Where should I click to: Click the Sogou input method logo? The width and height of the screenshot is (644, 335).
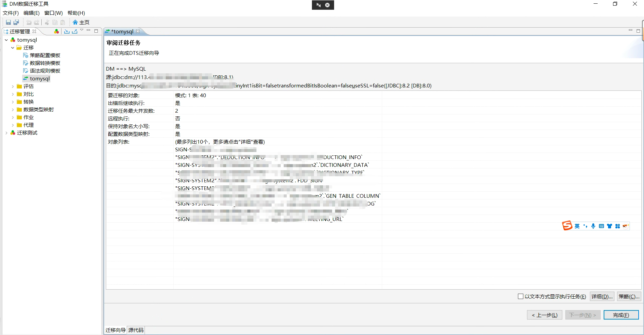[567, 226]
